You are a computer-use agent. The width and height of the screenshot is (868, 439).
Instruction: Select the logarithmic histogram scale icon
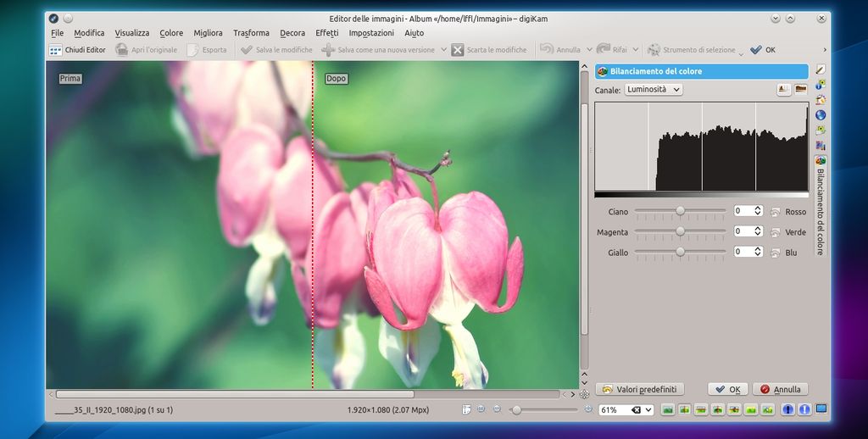click(800, 89)
